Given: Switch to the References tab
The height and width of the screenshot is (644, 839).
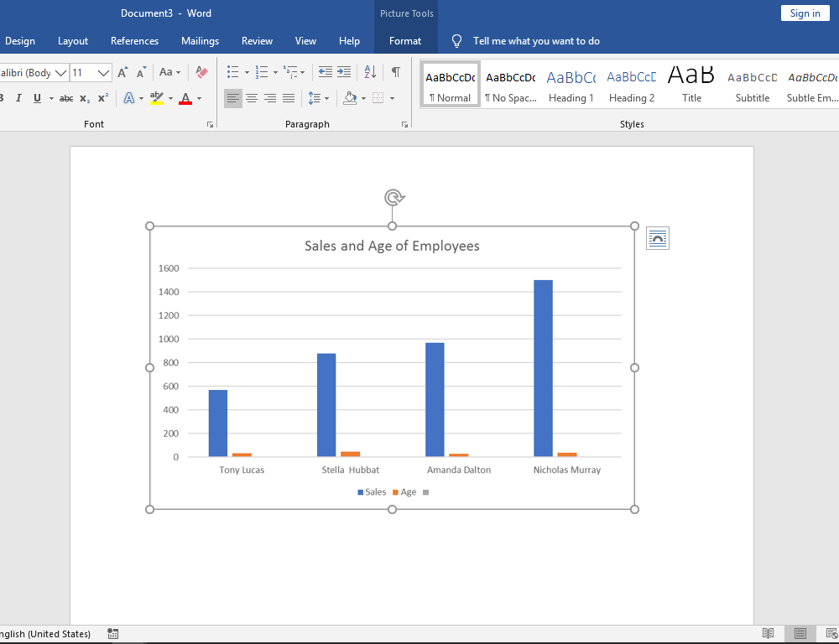Looking at the screenshot, I should pyautogui.click(x=134, y=41).
